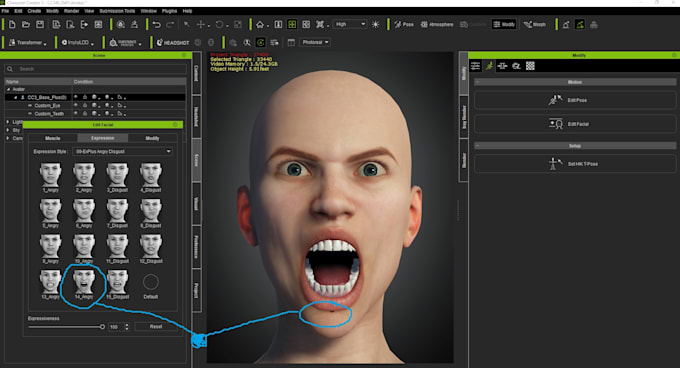Click the green highlighted icon at the toolbar's right end
This screenshot has width=680, height=368.
[580, 24]
